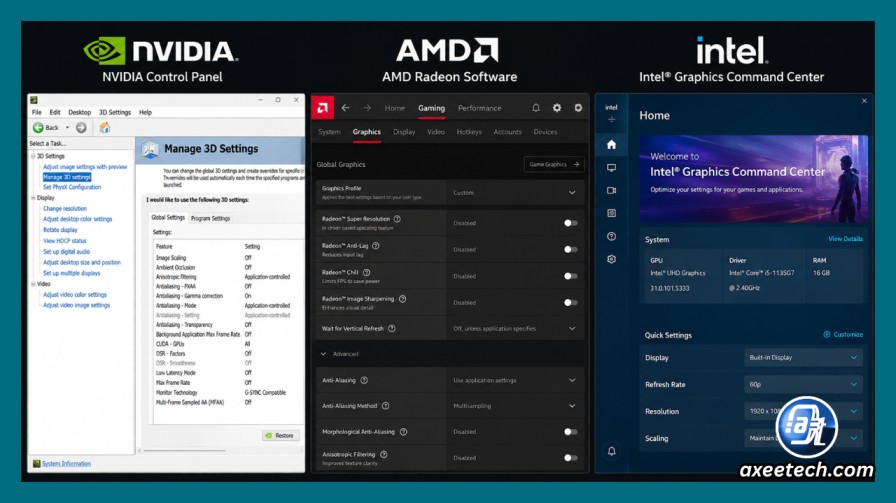Select Set PhysX Configuration tree item
This screenshot has width=896, height=503.
[72, 187]
